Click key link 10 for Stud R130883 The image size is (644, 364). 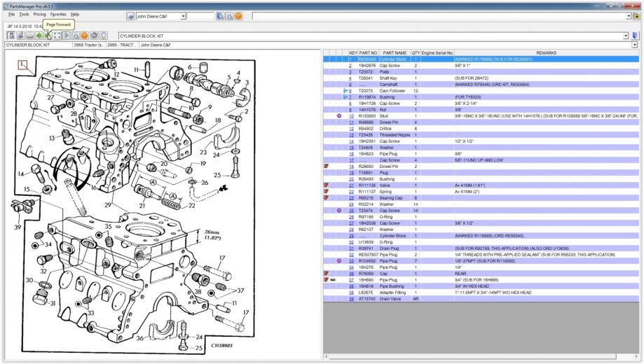click(351, 116)
